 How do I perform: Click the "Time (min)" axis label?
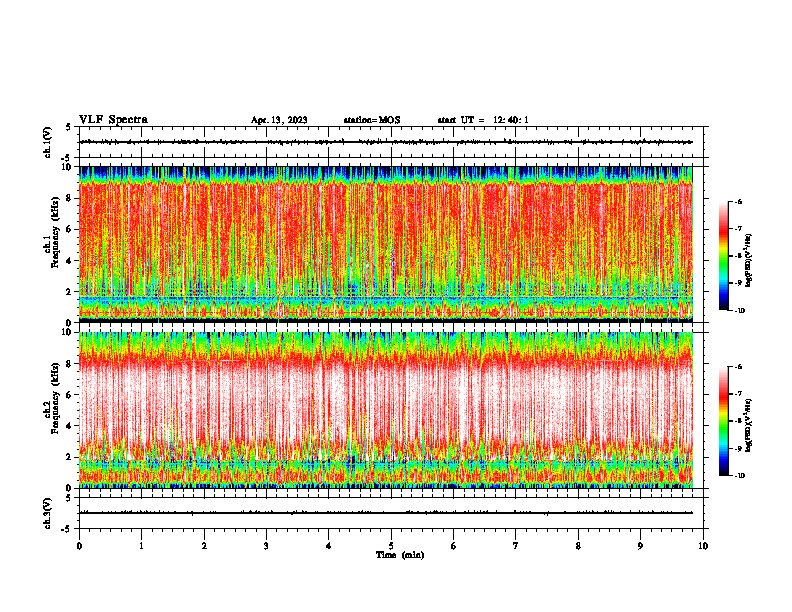tap(400, 555)
